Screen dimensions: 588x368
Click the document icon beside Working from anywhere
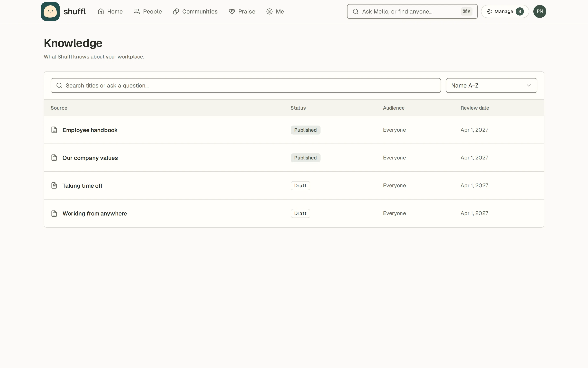coord(54,213)
